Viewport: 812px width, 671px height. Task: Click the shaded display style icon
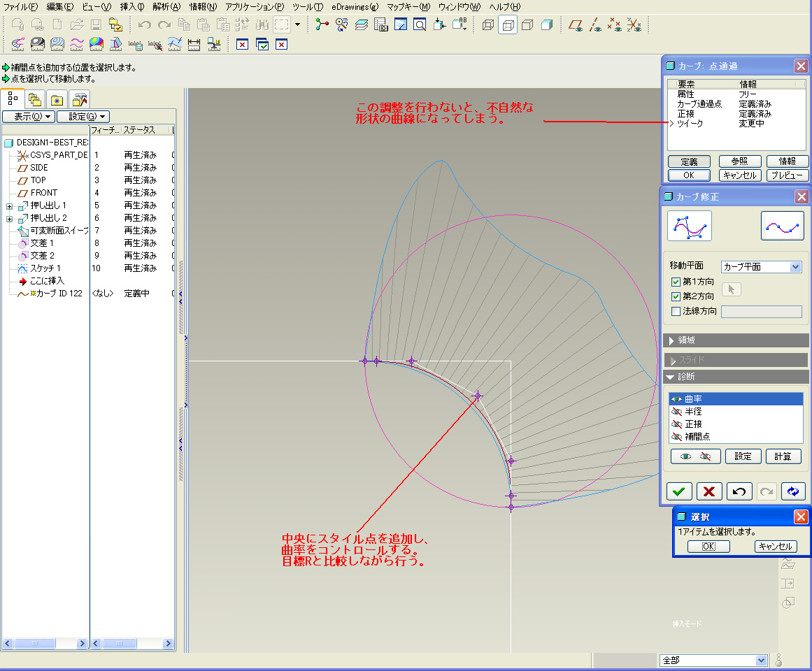547,25
